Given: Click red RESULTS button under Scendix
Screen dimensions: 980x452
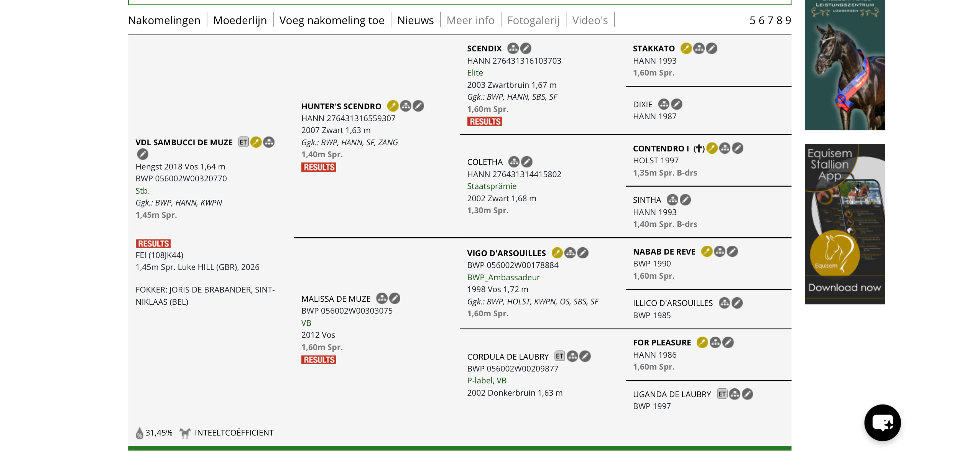Looking at the screenshot, I should [x=485, y=122].
